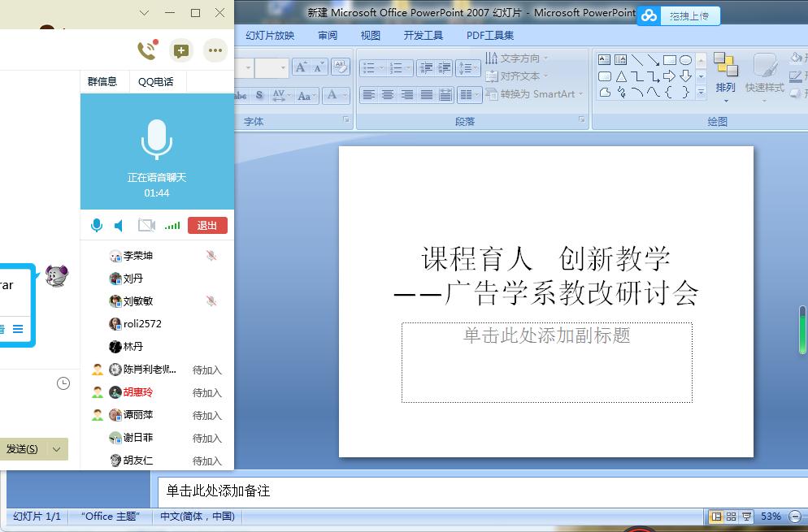Click the add discussion chat bubble icon
Image resolution: width=808 pixels, height=532 pixels.
click(x=180, y=50)
